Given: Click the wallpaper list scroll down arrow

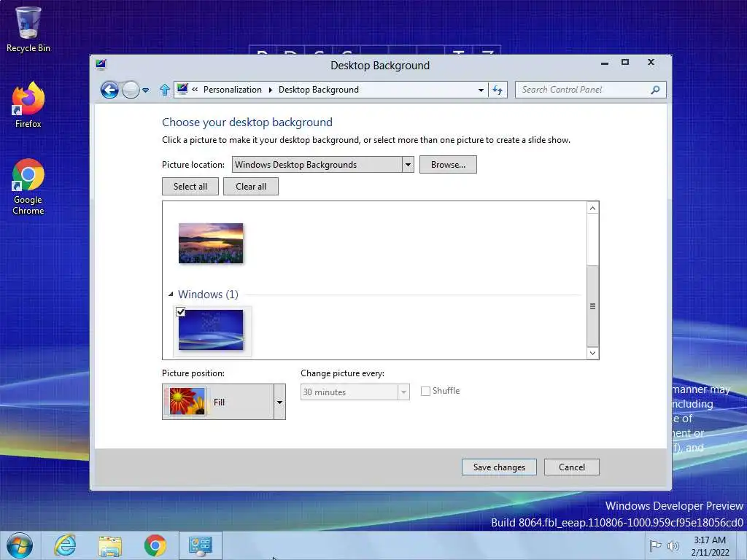Looking at the screenshot, I should tap(592, 353).
